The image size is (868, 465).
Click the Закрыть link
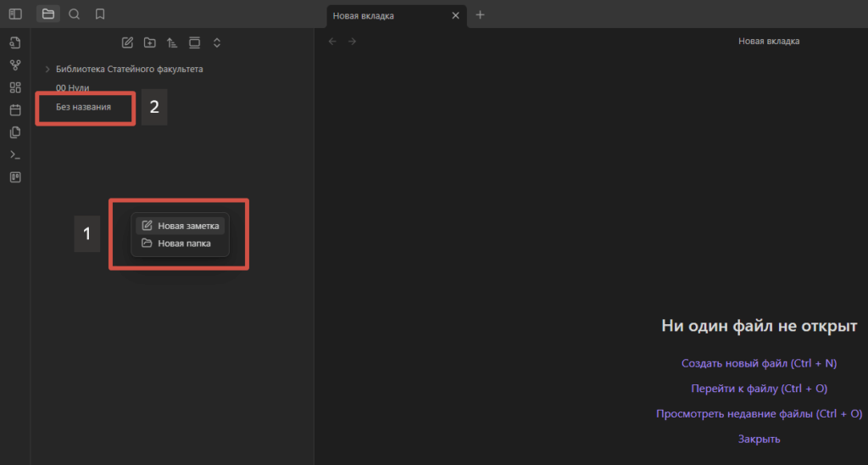point(759,439)
